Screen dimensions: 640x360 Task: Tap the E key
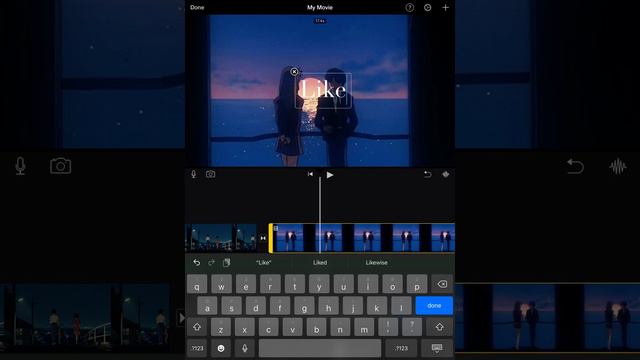[246, 284]
